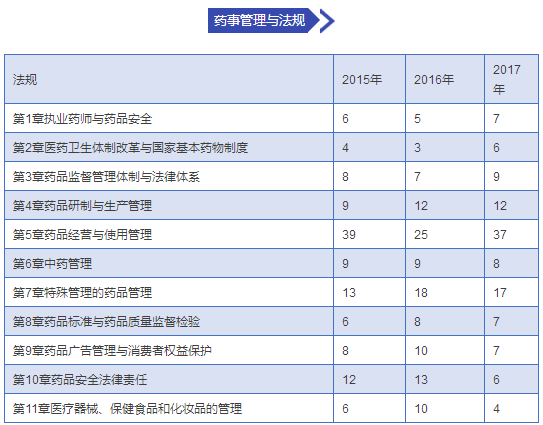Click row 第1章执业药师与药品安全
This screenshot has height=425, width=543.
(272, 118)
